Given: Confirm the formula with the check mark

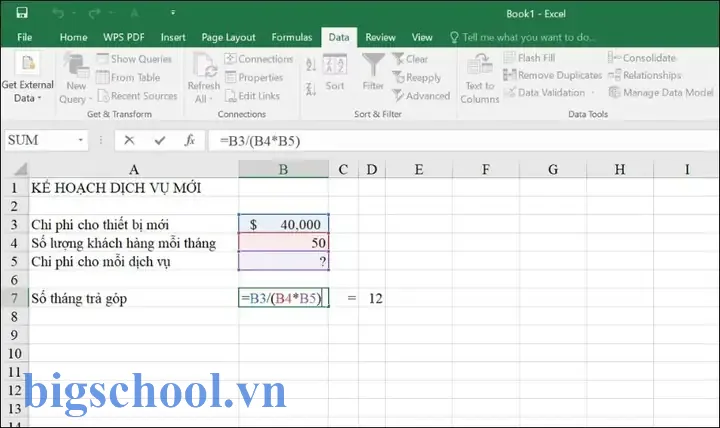Looking at the screenshot, I should (x=160, y=140).
